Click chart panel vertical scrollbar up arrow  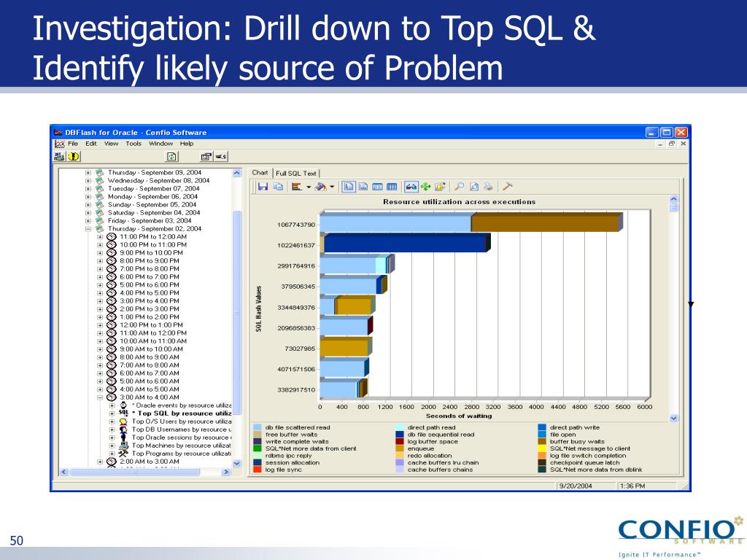673,199
